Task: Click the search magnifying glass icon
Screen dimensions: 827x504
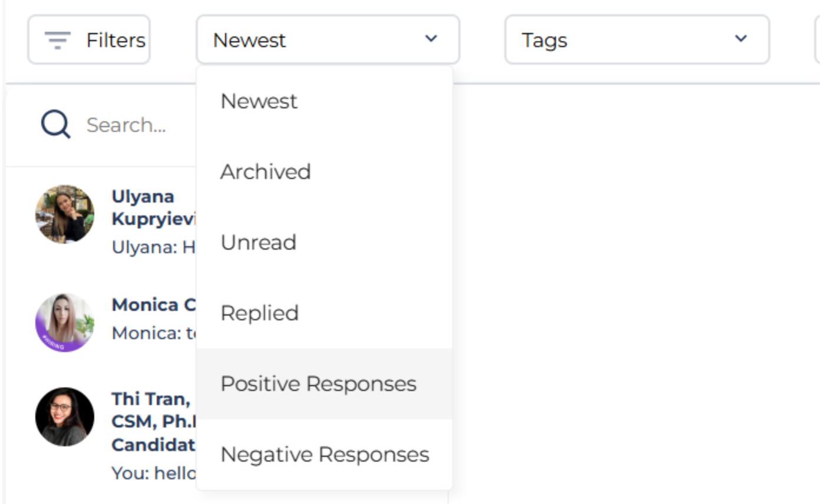Action: coord(55,124)
